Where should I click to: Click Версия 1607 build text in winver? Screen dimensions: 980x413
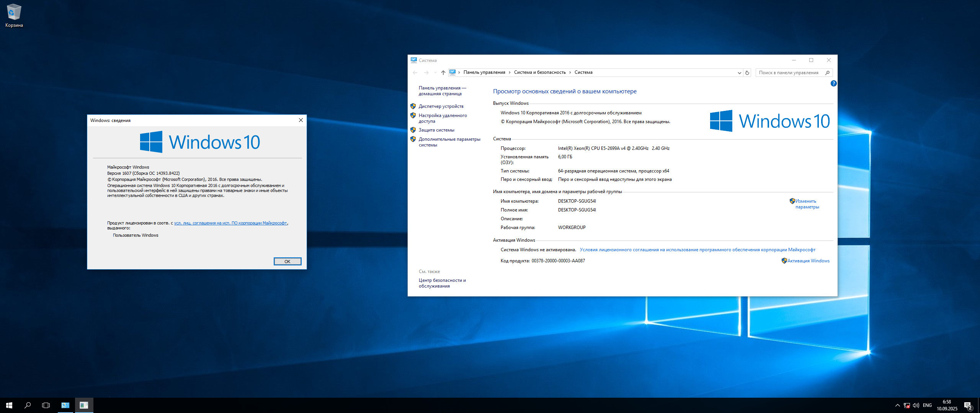[x=143, y=173]
